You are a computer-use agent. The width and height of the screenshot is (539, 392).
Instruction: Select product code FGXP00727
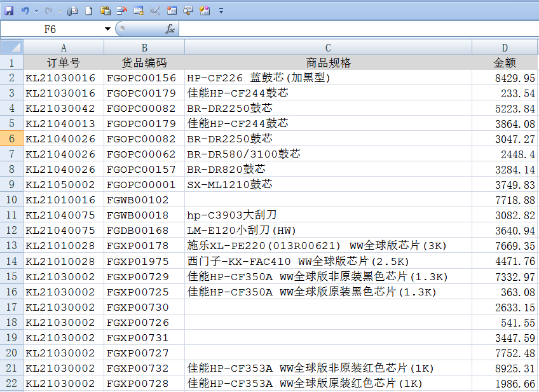(x=144, y=353)
